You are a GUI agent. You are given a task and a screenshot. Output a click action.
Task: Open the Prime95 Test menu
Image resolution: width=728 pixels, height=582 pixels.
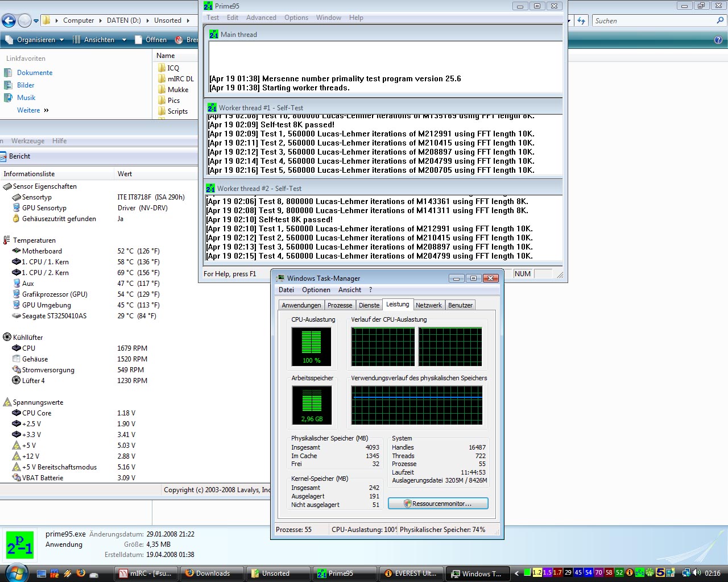click(213, 18)
